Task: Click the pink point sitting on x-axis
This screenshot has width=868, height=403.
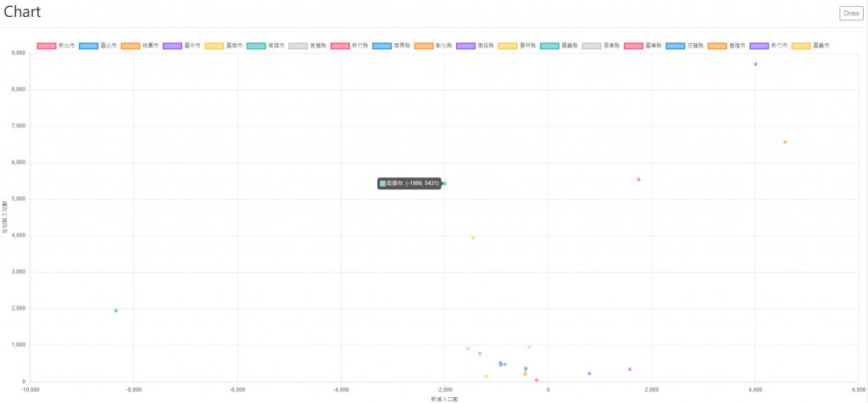Action: pos(537,380)
